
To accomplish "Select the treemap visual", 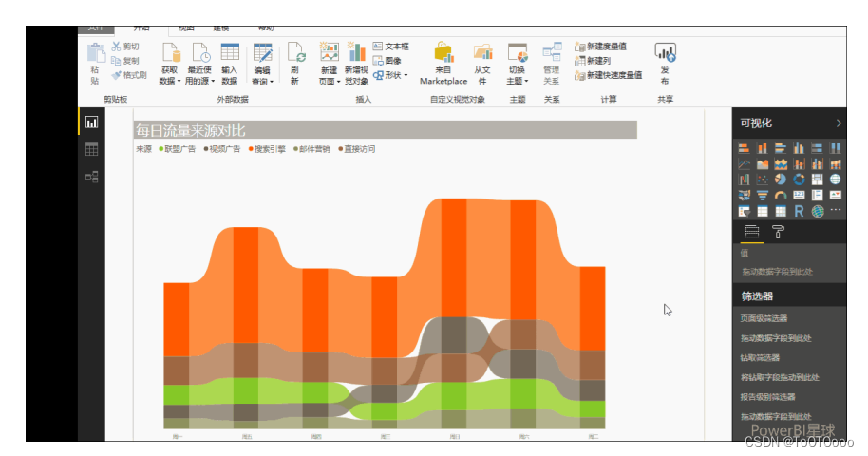I will tap(817, 180).
